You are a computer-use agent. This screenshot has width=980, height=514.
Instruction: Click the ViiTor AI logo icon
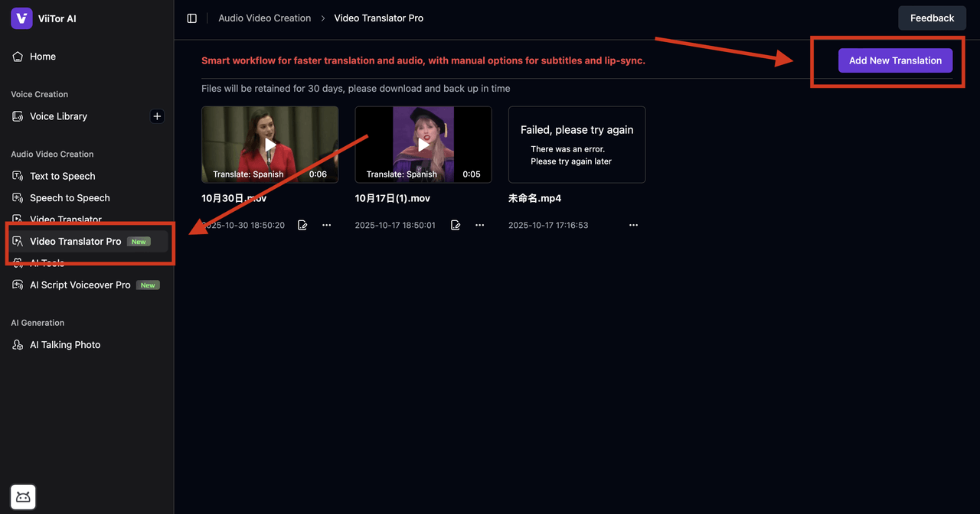coord(21,18)
